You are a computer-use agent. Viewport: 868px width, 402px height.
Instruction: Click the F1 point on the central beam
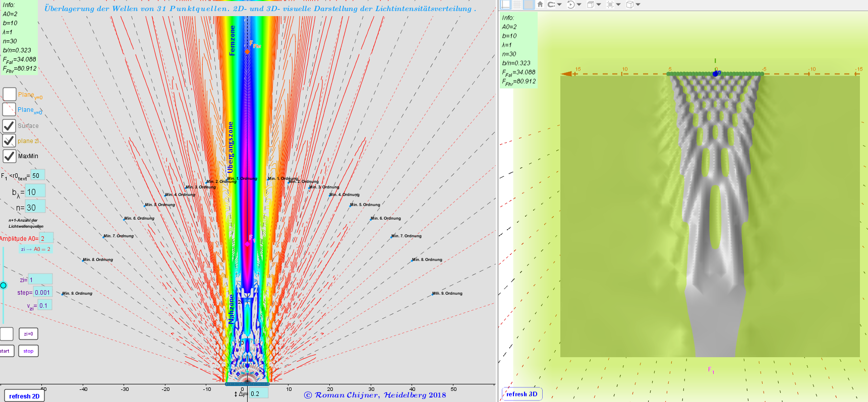247,243
